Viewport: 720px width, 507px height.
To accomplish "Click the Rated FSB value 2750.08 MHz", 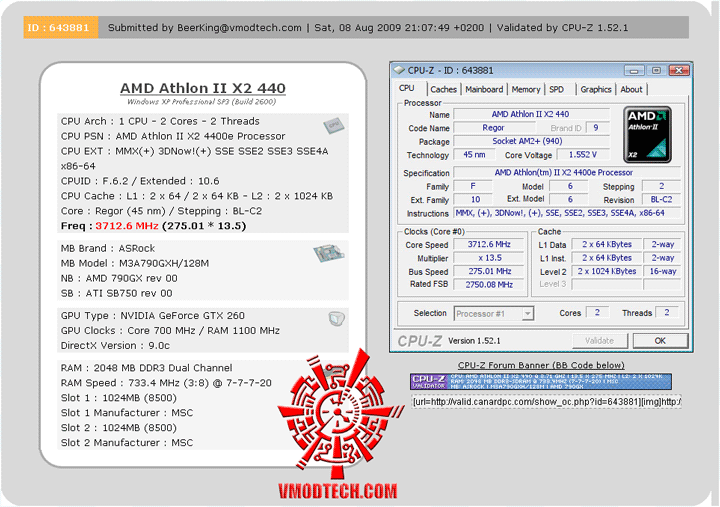I will point(489,285).
